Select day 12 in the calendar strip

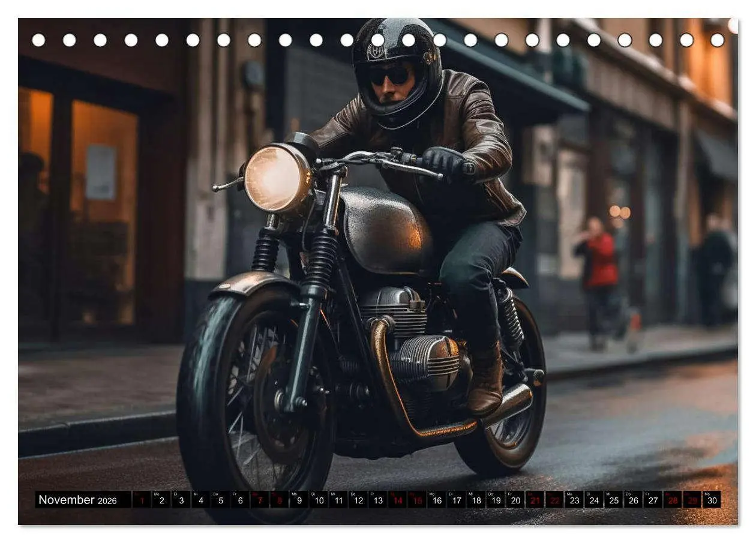[358, 500]
